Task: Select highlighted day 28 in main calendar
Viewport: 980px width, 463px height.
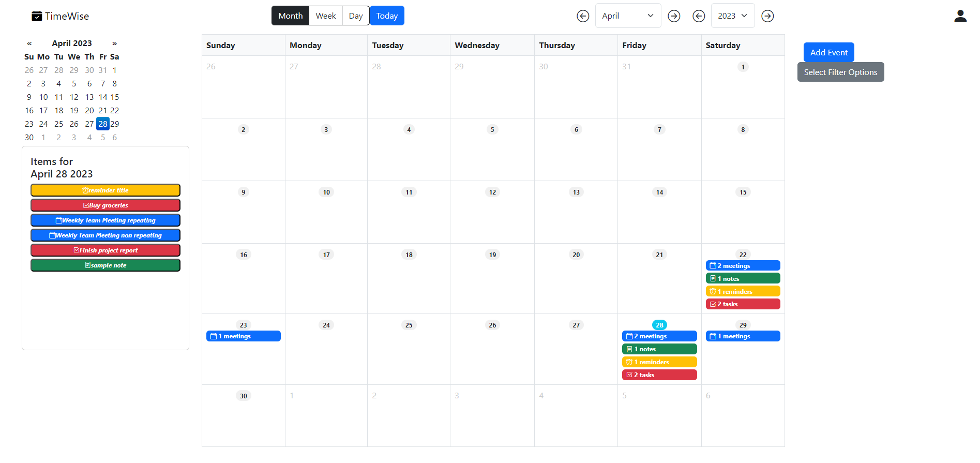Action: click(x=659, y=325)
